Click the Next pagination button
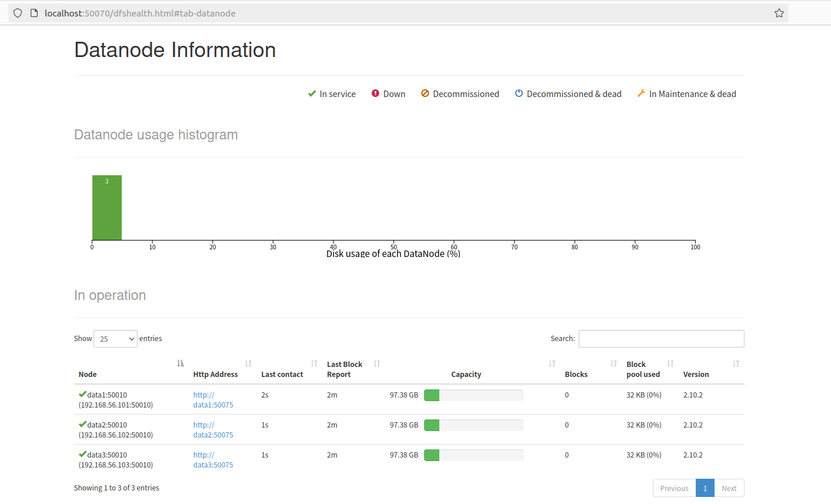 click(729, 488)
